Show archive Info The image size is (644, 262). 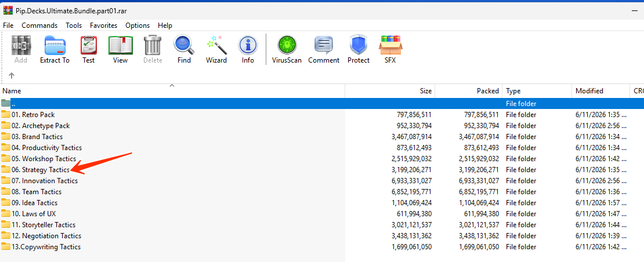pyautogui.click(x=248, y=45)
